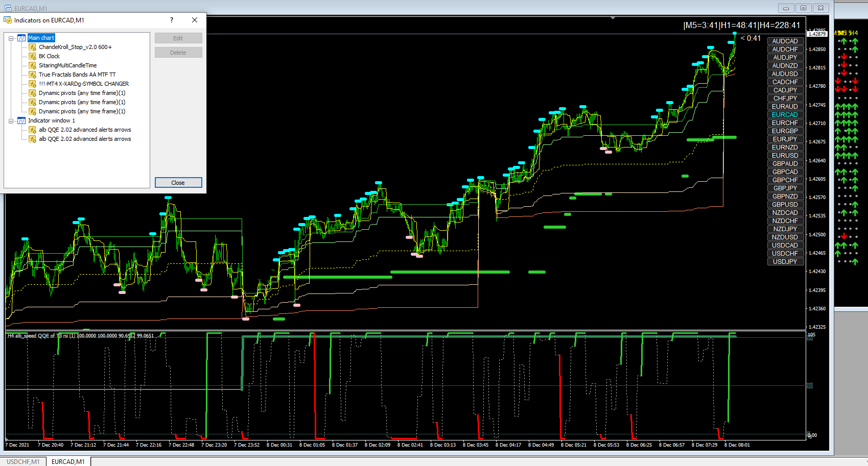
Task: Select first alb QQE 2.02 indicator icon
Action: [32, 130]
